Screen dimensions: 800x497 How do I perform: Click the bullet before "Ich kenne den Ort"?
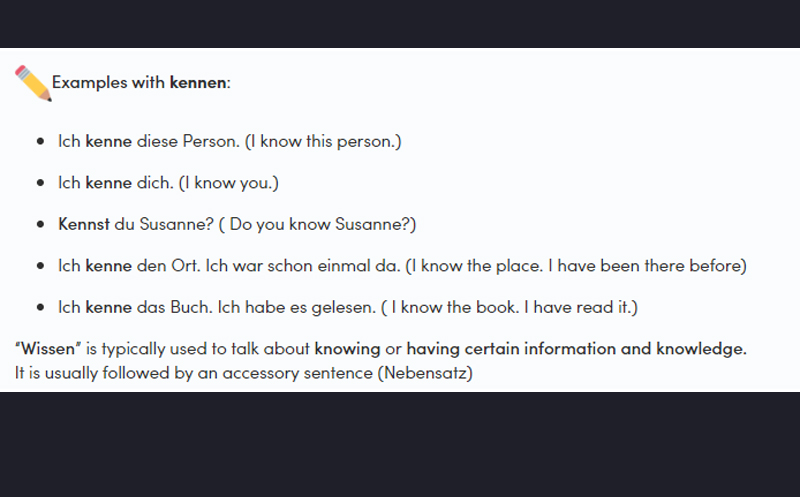[x=41, y=266]
